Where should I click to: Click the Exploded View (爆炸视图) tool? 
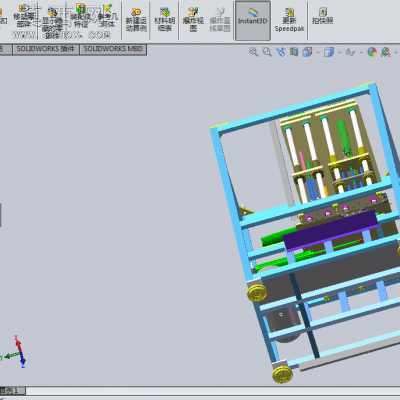coord(193,20)
